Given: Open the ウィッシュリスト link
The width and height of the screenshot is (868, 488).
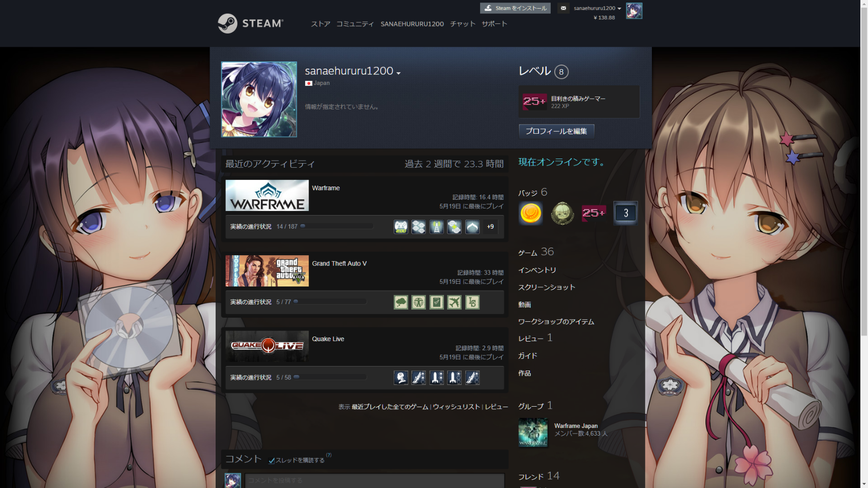Looking at the screenshot, I should 456,407.
